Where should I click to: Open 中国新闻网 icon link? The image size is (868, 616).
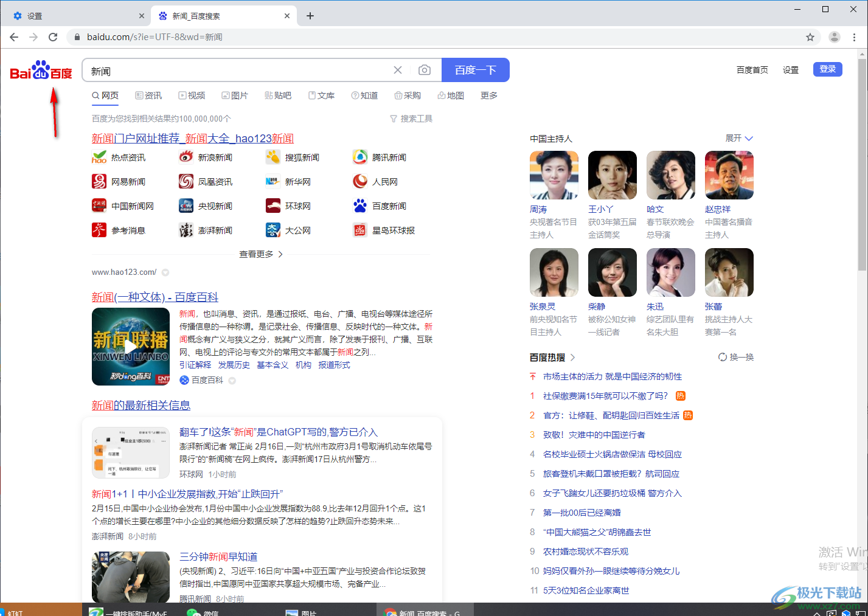tap(99, 206)
